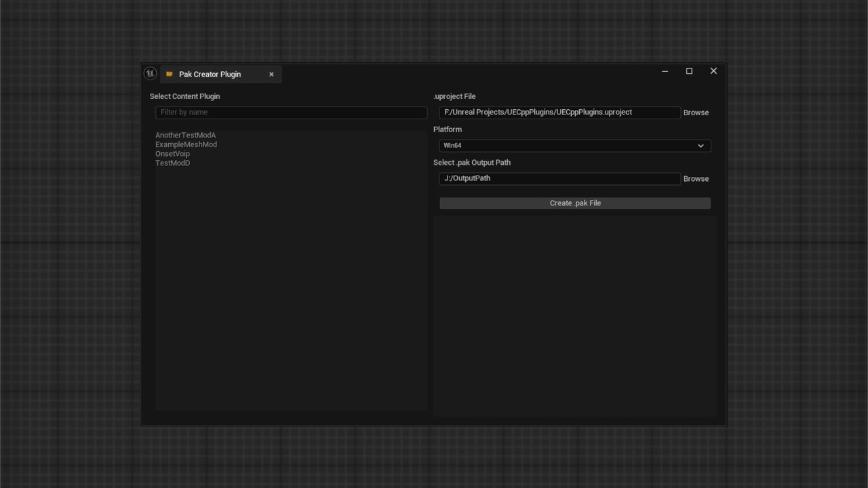The width and height of the screenshot is (868, 488).
Task: Select the ExampleMeshMod content plugin
Action: pyautogui.click(x=186, y=144)
